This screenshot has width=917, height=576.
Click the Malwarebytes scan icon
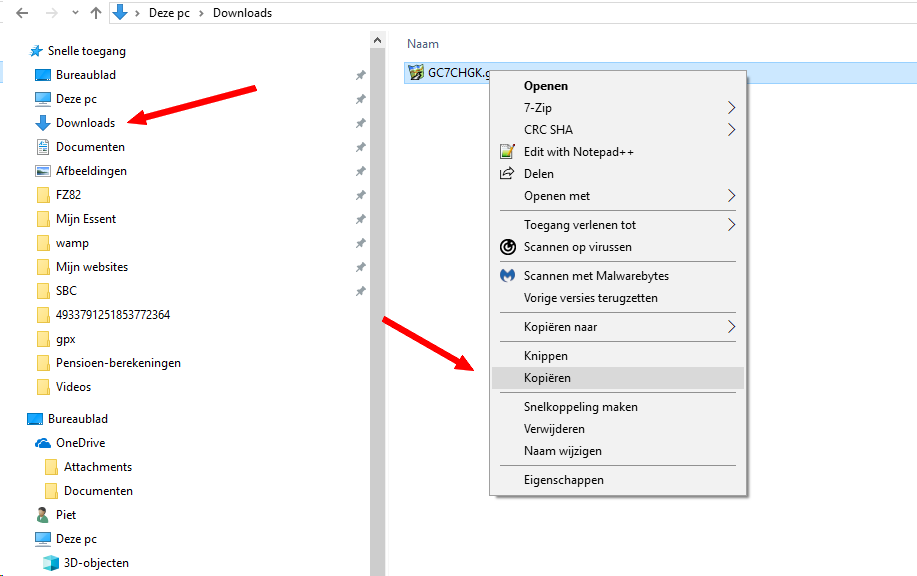(506, 276)
